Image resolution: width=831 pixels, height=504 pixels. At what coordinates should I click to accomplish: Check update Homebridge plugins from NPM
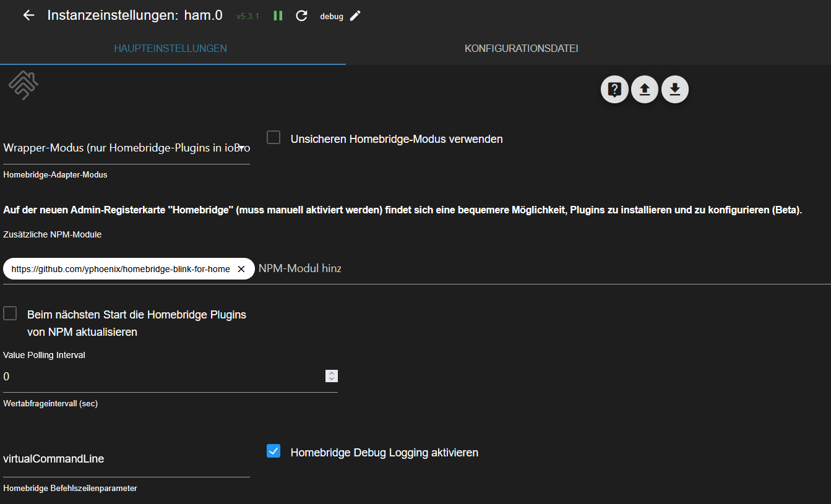[x=10, y=314]
